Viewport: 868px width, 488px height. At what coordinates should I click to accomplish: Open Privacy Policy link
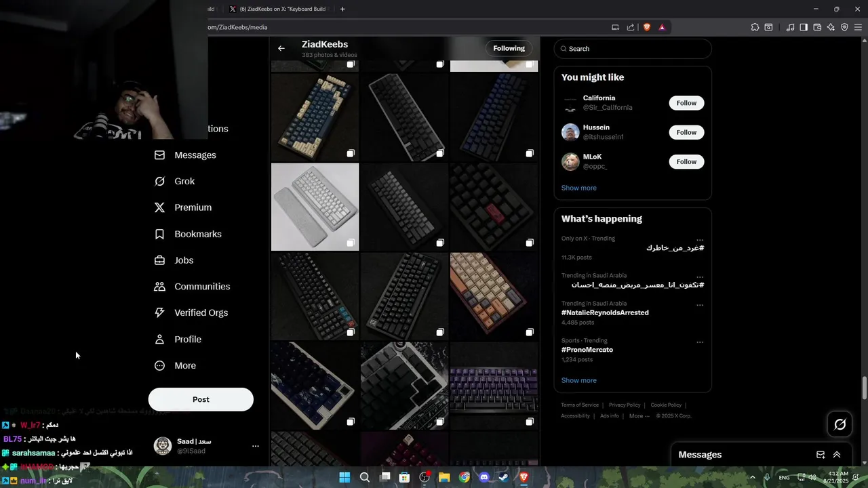point(625,405)
